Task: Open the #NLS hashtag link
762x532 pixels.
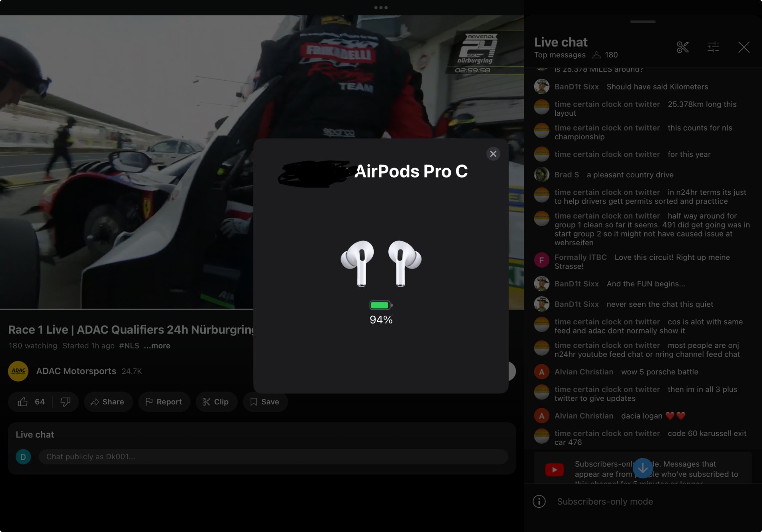Action: [129, 346]
